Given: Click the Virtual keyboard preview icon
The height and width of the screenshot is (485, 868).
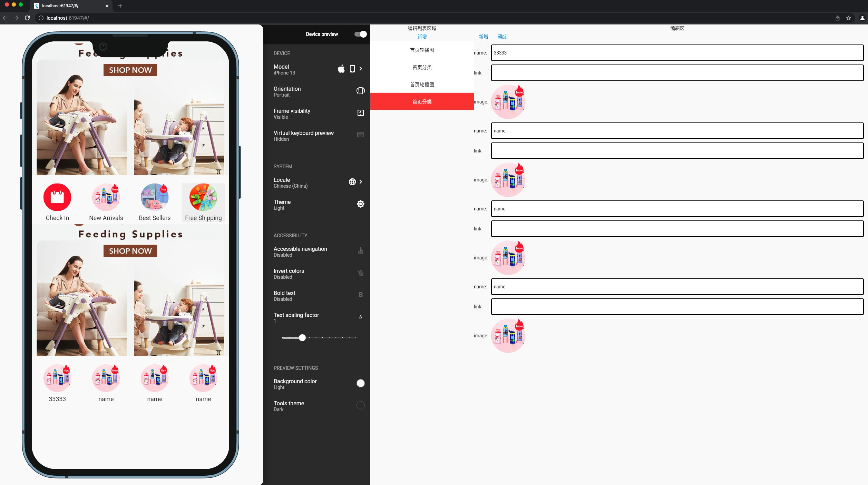Looking at the screenshot, I should pyautogui.click(x=360, y=135).
